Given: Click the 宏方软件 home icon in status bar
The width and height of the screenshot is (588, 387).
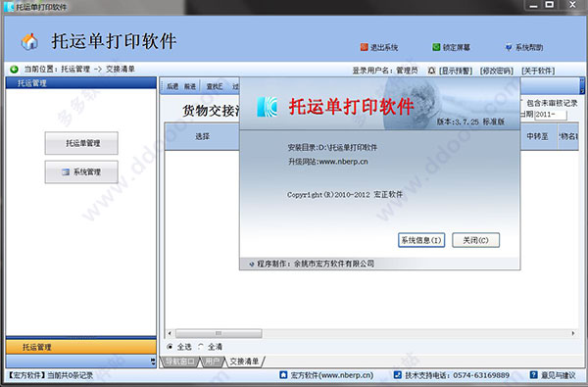Looking at the screenshot, I should (283, 374).
